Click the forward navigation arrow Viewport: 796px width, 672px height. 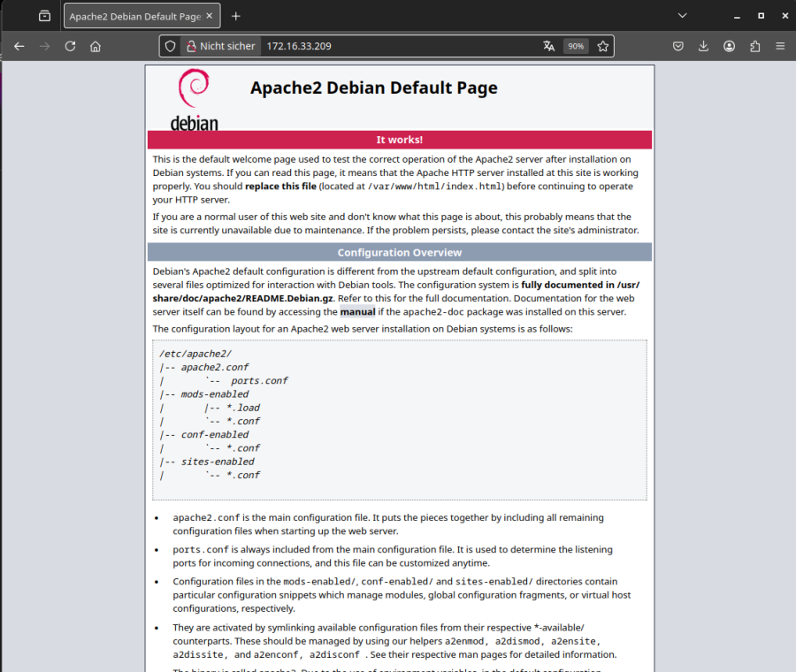click(x=44, y=45)
